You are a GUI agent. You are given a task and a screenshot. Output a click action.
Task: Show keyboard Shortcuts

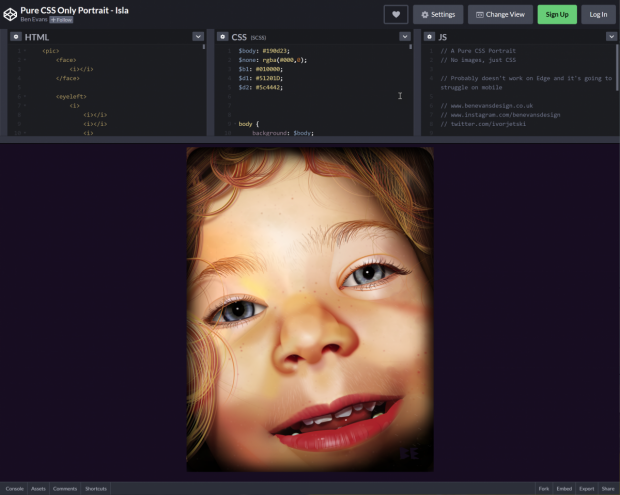click(x=96, y=489)
